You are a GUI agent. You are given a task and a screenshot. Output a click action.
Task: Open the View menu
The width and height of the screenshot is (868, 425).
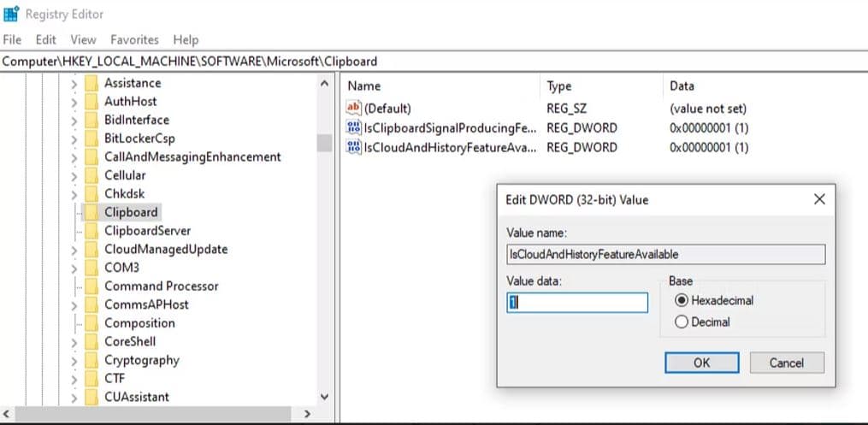(83, 40)
